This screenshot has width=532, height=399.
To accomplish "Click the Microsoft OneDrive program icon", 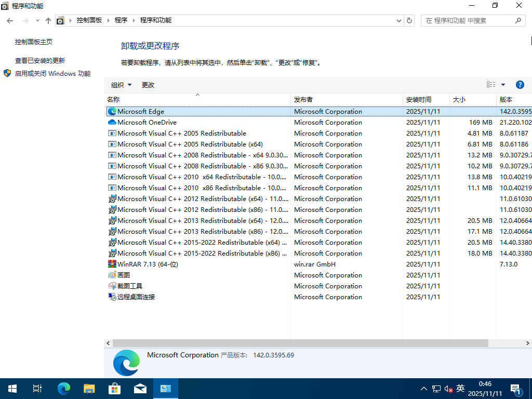I will (x=112, y=122).
